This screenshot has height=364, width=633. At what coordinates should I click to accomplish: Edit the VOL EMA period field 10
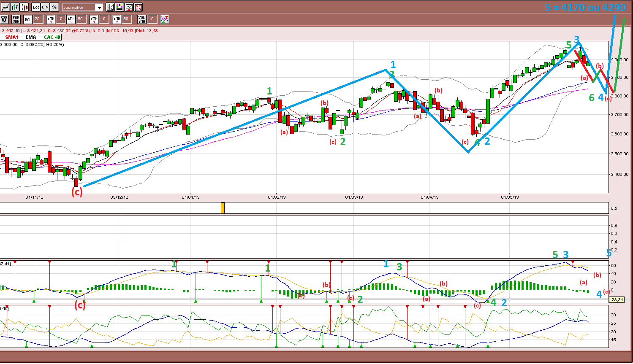click(x=152, y=19)
